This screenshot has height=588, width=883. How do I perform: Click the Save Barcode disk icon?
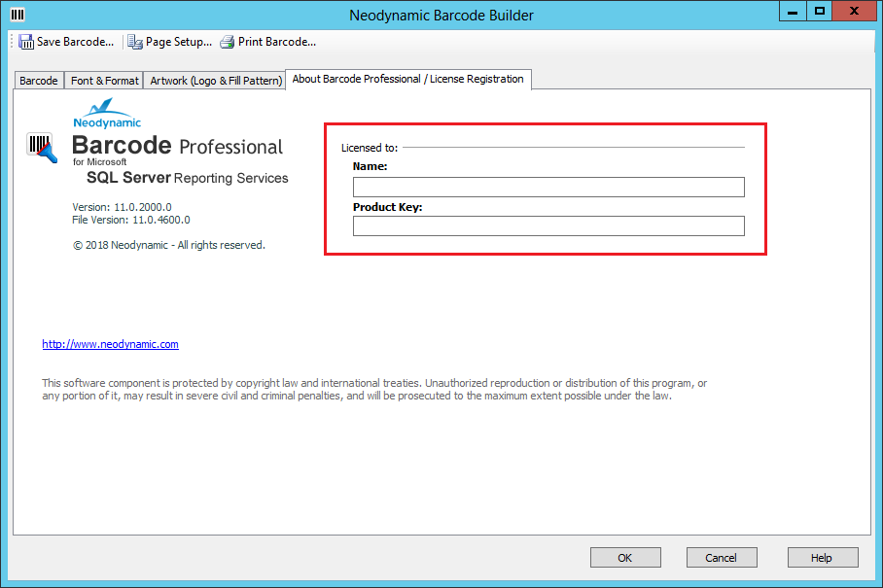[26, 42]
